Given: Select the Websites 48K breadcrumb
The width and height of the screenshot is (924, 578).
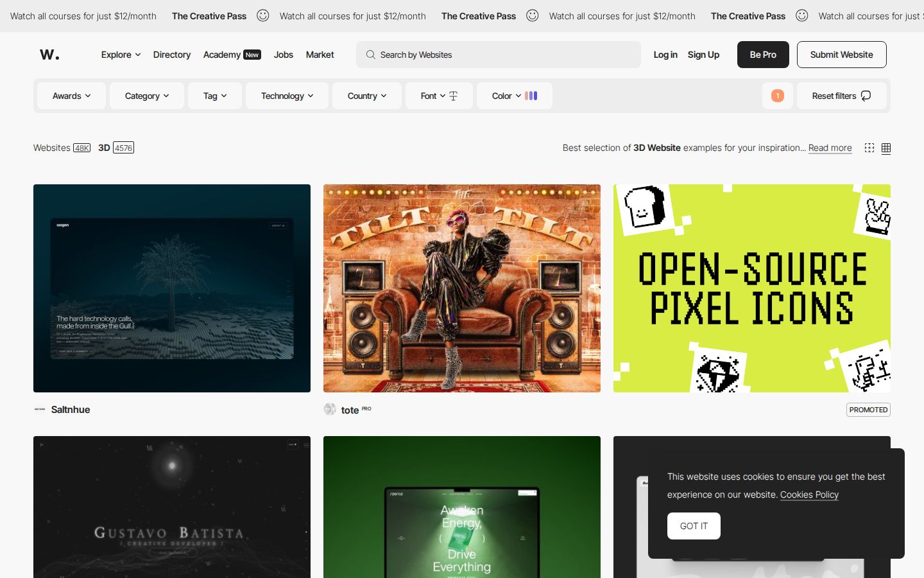Looking at the screenshot, I should 62,148.
